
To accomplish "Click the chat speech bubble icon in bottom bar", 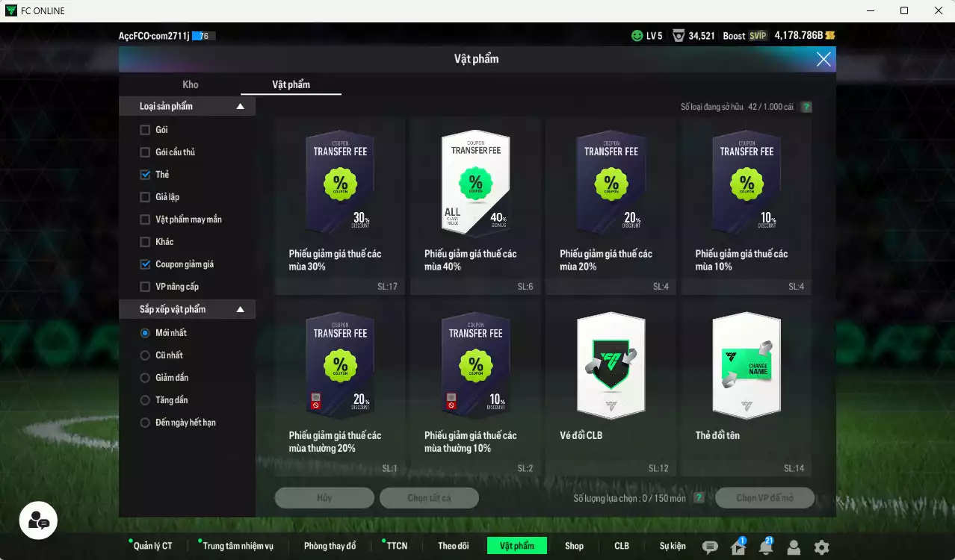I will pos(710,547).
